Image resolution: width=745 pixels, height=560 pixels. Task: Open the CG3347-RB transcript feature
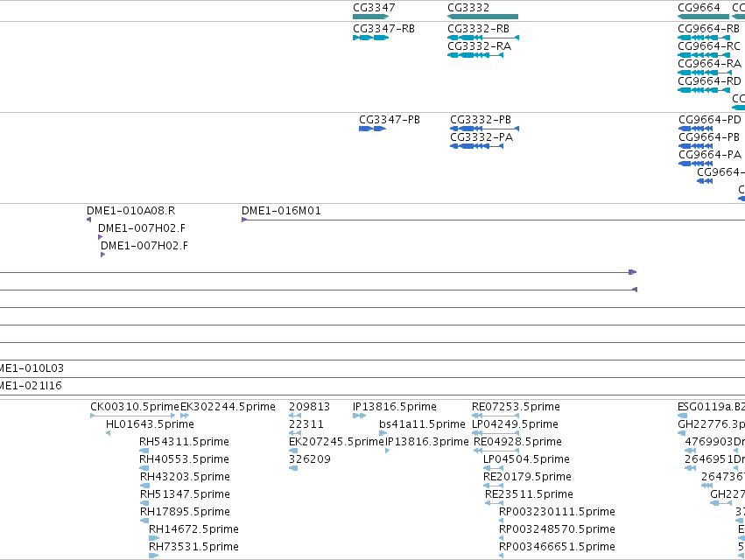click(x=370, y=38)
